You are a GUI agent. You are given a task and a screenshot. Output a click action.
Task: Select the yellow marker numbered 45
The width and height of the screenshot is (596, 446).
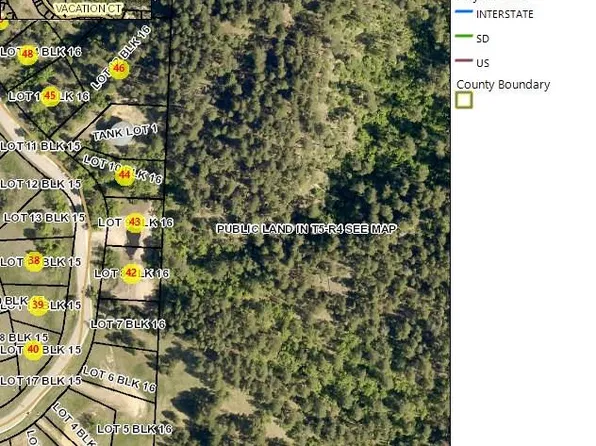(50, 96)
